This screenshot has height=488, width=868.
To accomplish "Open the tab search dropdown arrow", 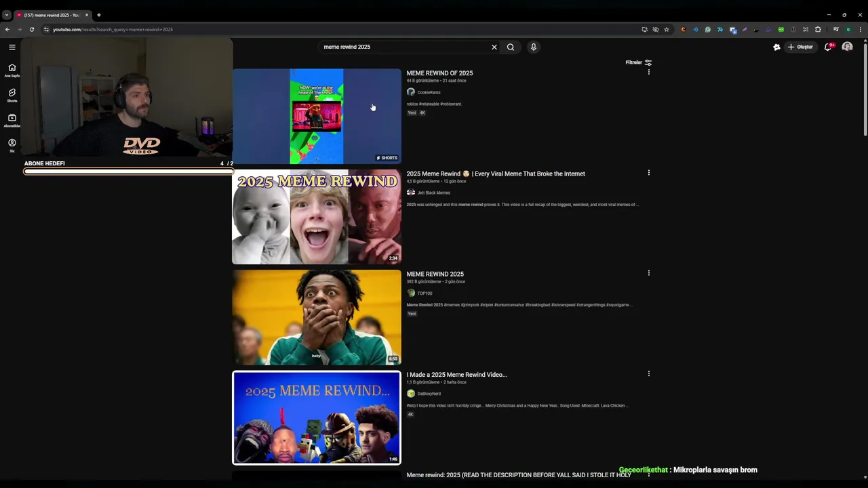I will (x=6, y=14).
